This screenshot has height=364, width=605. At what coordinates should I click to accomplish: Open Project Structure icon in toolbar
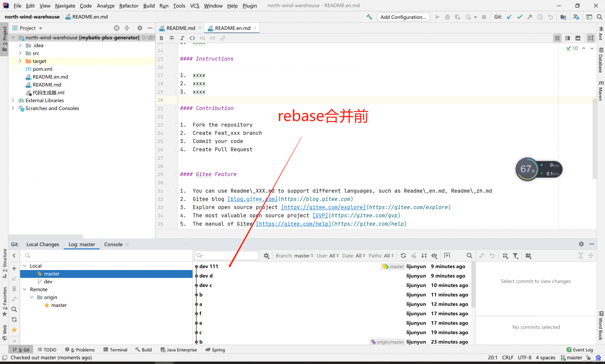pos(563,17)
